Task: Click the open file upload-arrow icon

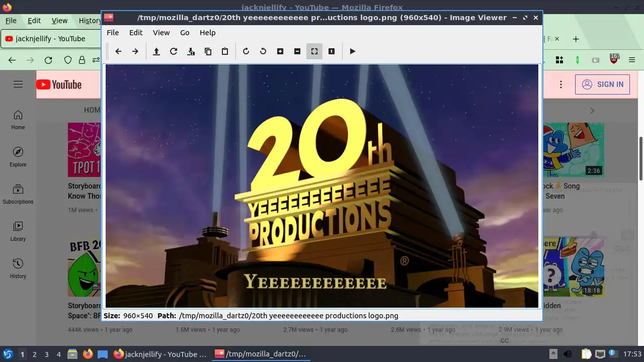Action: (x=156, y=51)
